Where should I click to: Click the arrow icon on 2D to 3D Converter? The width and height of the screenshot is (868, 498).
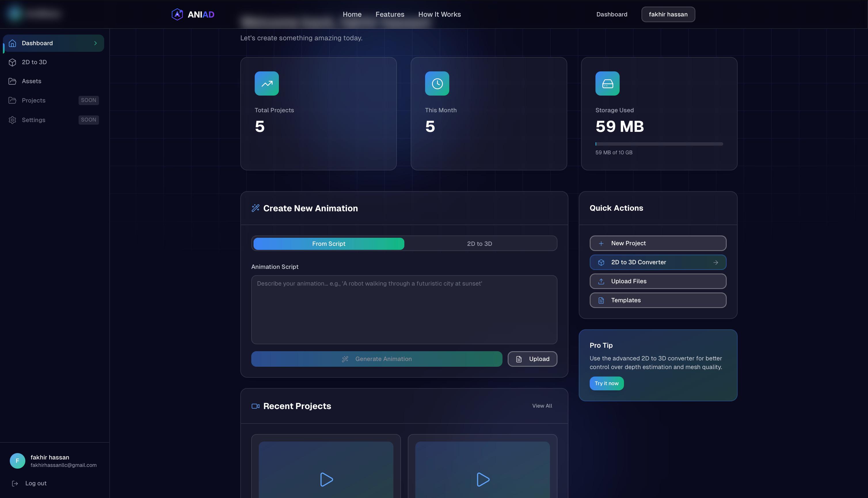tap(715, 262)
